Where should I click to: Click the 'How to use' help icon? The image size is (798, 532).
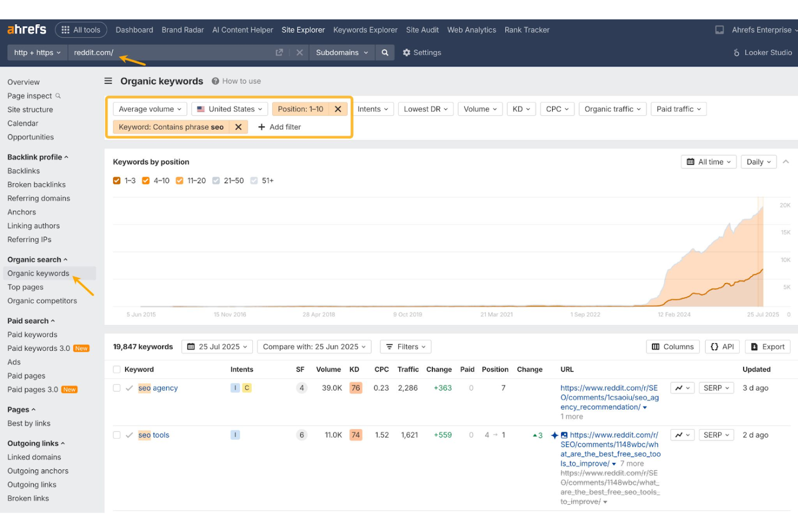(216, 81)
